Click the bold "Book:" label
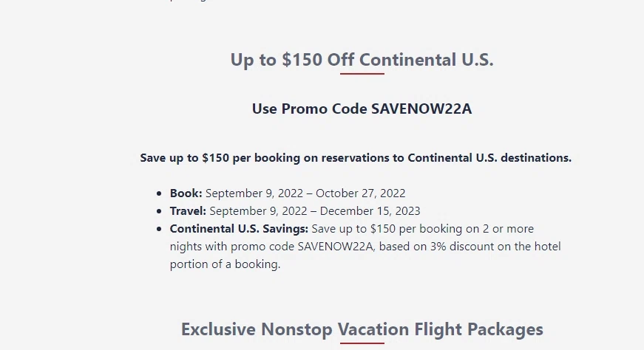Viewport: 644px width, 350px height. click(x=186, y=193)
